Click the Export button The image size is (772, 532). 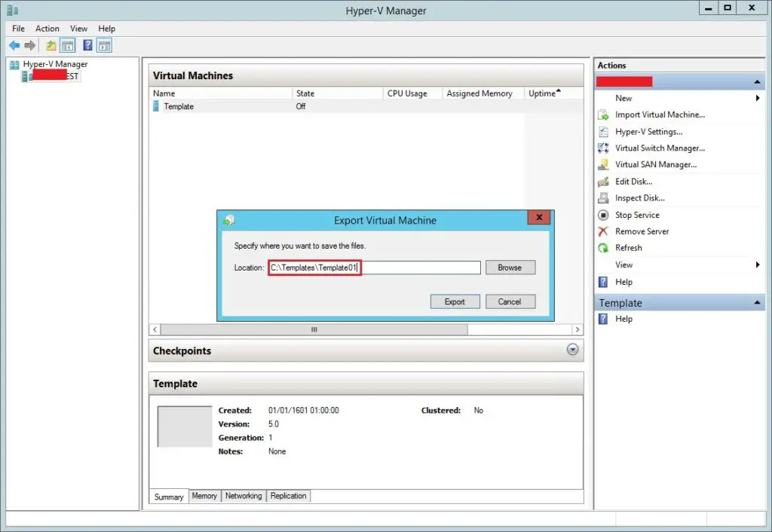(x=455, y=301)
